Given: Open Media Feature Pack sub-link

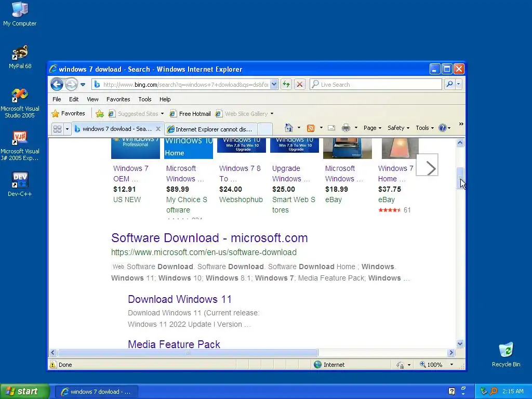Looking at the screenshot, I should pos(174,344).
